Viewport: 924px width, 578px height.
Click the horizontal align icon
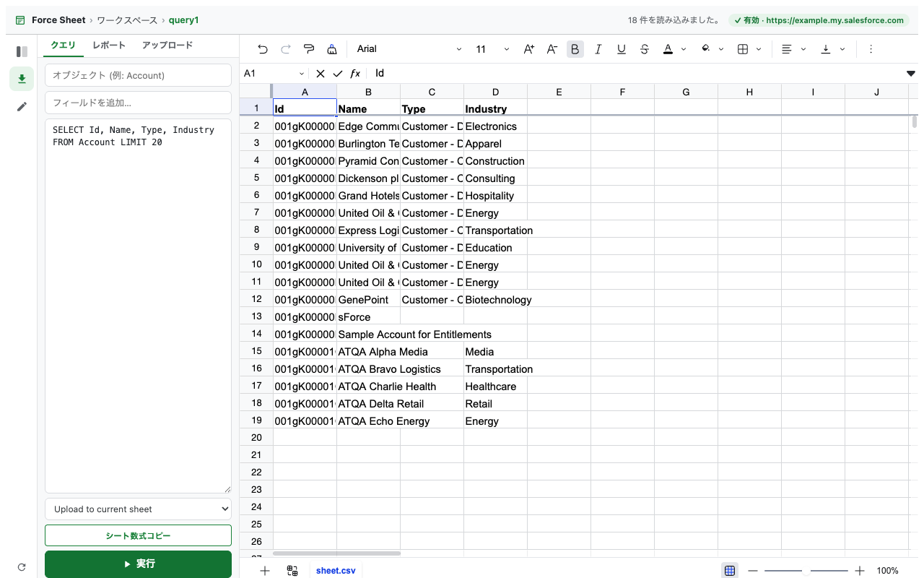[x=787, y=49]
